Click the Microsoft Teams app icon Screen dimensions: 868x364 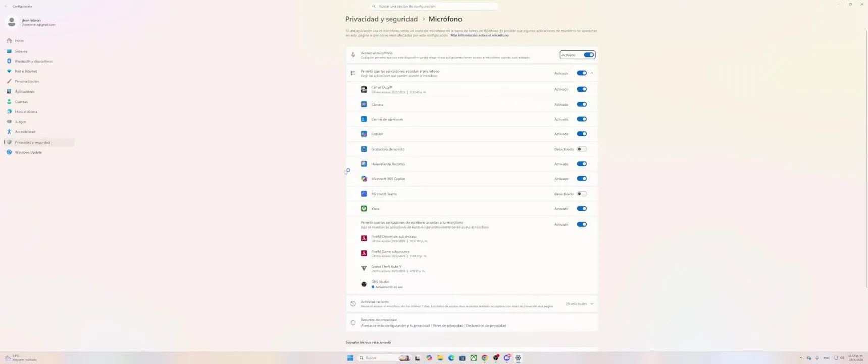(364, 194)
